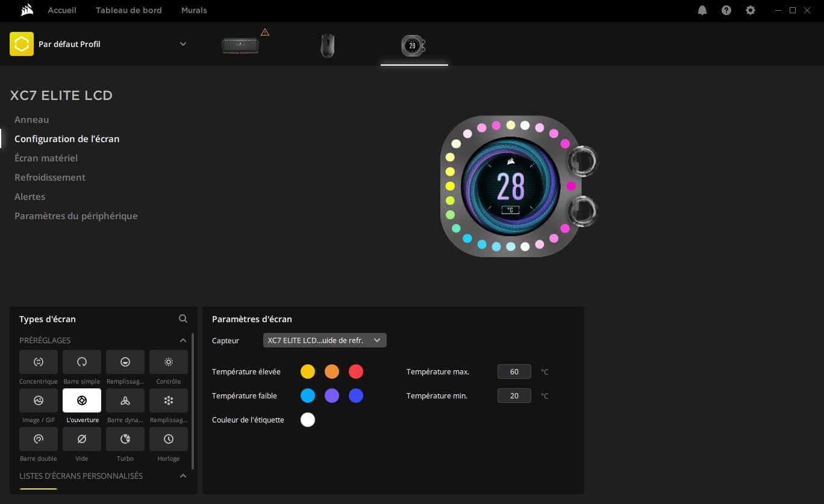Viewport: 824px width, 504px height.
Task: Open the Tableau de bord tab
Action: click(x=129, y=10)
